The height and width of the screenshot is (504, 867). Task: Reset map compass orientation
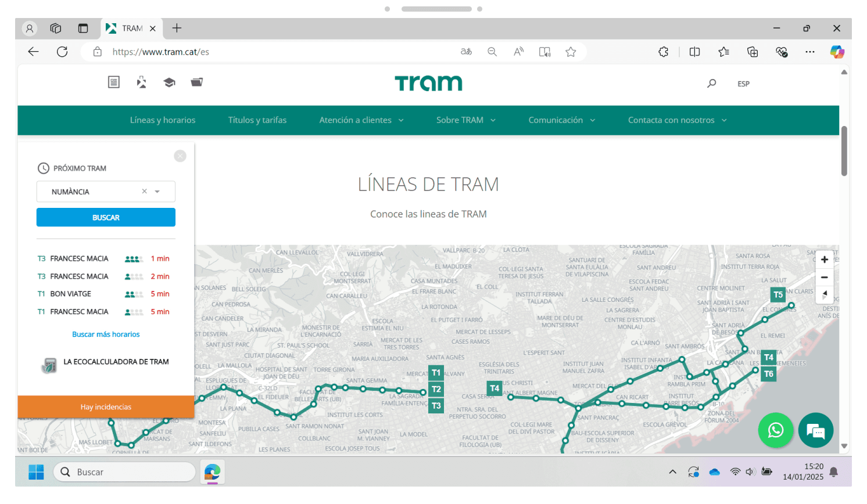coord(824,294)
